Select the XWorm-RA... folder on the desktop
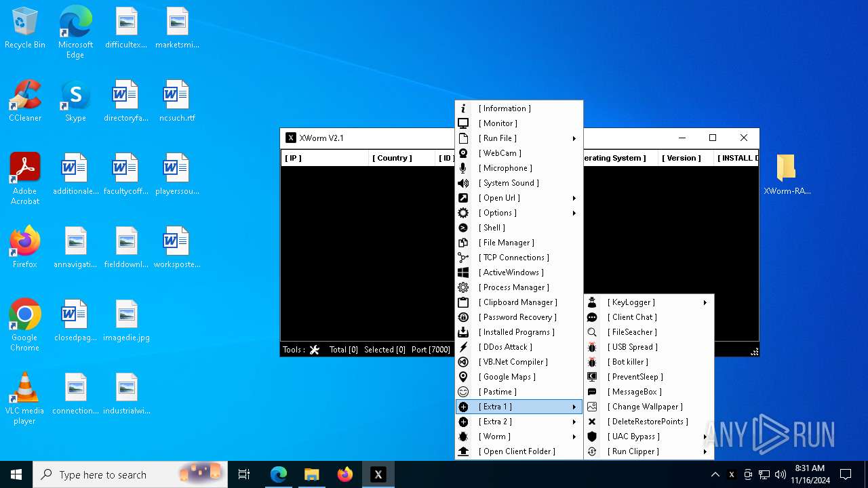 pyautogui.click(x=787, y=174)
